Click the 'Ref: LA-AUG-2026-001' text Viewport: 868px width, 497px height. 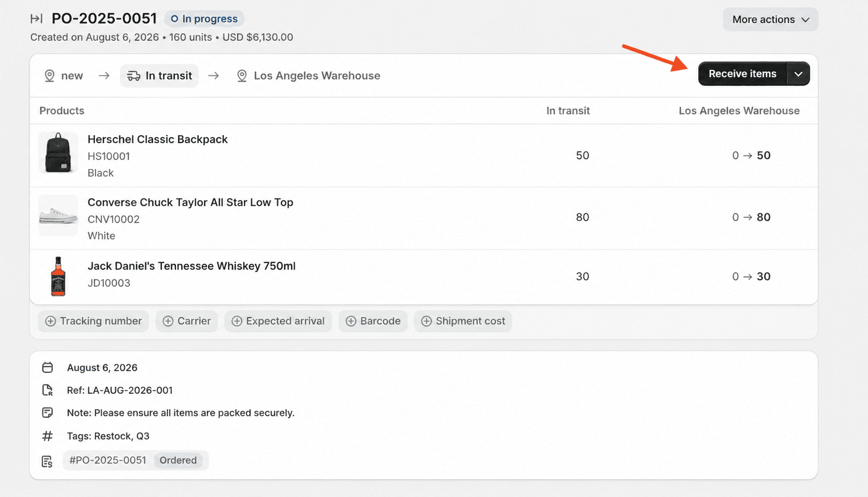[x=120, y=390]
